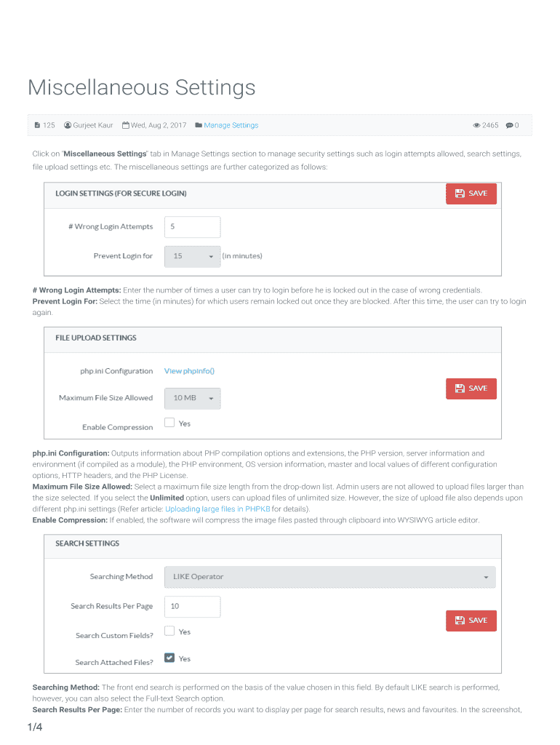Enable the Enable Compression checkbox
Viewport: 560px width, 745px height.
pos(169,422)
